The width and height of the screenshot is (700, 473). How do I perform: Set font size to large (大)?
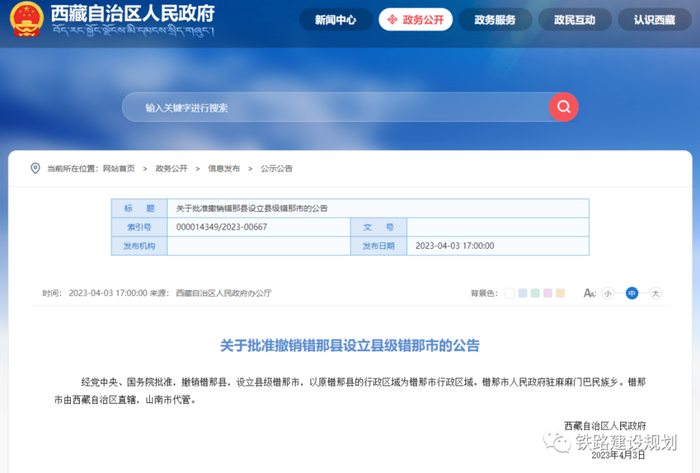point(655,293)
